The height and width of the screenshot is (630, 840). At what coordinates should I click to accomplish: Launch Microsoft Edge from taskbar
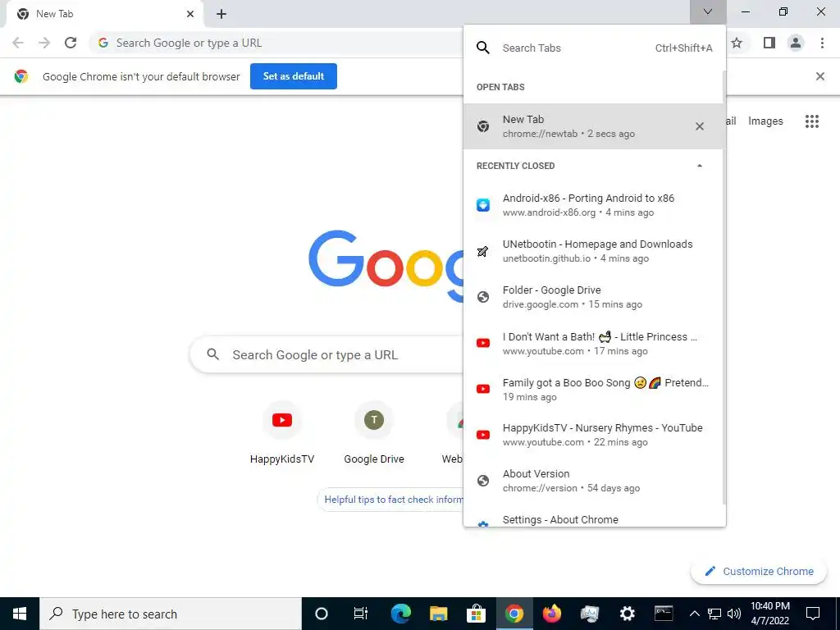coord(400,614)
